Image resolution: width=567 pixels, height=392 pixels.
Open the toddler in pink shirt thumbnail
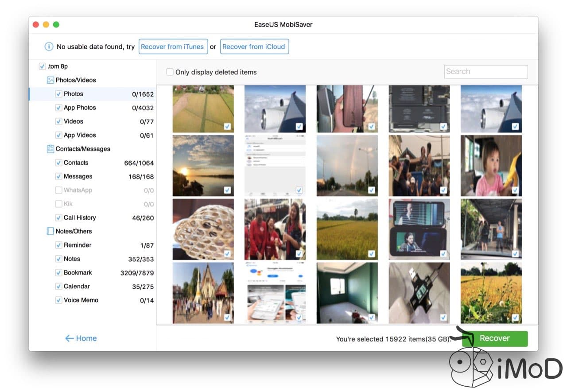pyautogui.click(x=491, y=165)
